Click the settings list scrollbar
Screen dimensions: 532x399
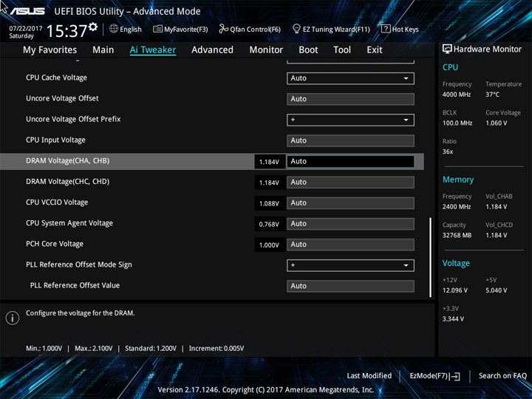431,257
